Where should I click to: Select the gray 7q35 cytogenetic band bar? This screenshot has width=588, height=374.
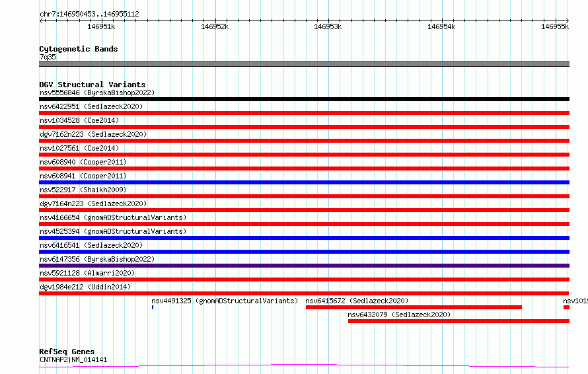pos(304,64)
